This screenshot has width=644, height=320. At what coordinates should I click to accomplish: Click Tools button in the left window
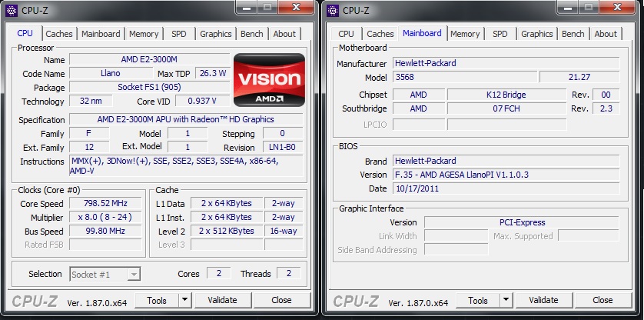157,301
